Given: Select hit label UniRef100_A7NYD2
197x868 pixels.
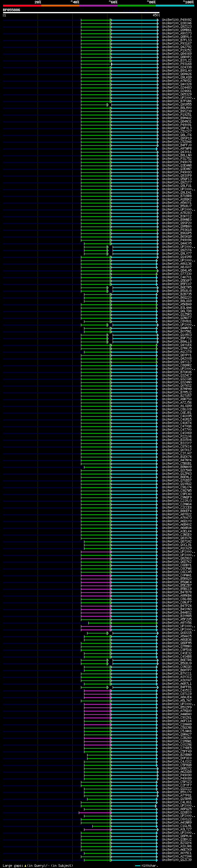Looking at the screenshot, I should pyautogui.click(x=177, y=81).
